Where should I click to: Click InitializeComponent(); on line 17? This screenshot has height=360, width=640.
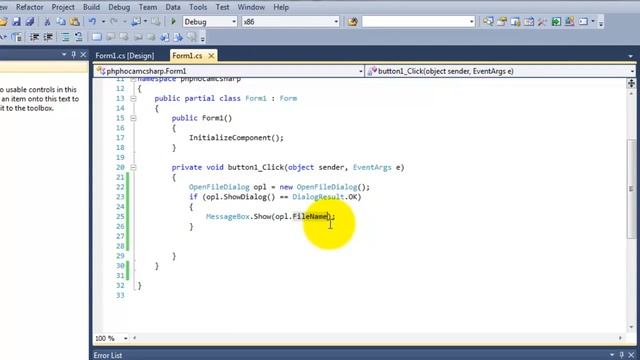236,138
